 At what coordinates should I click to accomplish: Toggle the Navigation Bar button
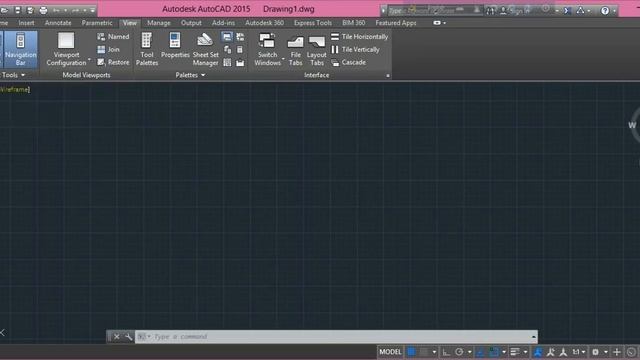[20, 49]
